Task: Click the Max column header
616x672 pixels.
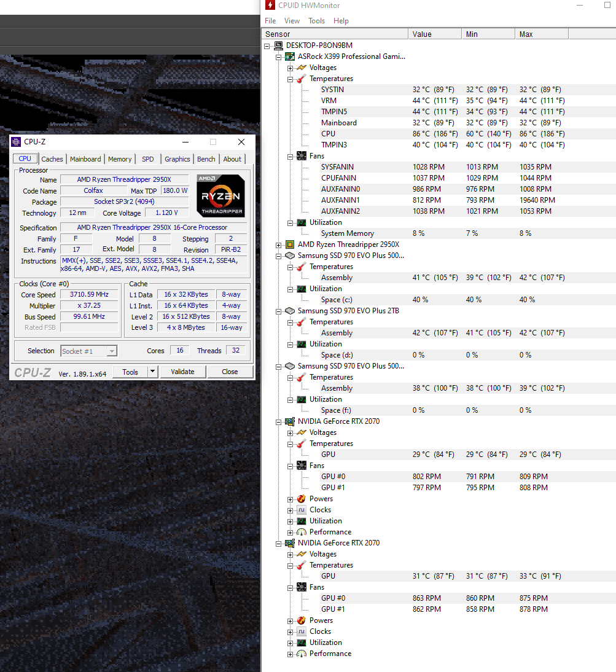Action: pyautogui.click(x=542, y=34)
